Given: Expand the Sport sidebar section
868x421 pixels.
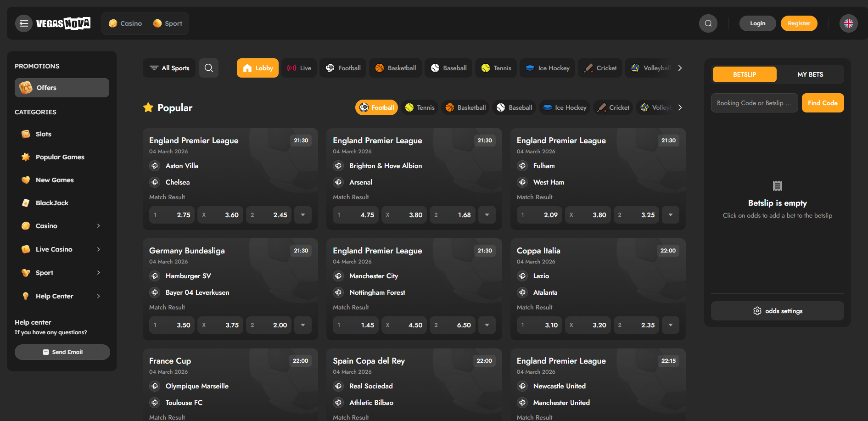Looking at the screenshot, I should [x=62, y=272].
